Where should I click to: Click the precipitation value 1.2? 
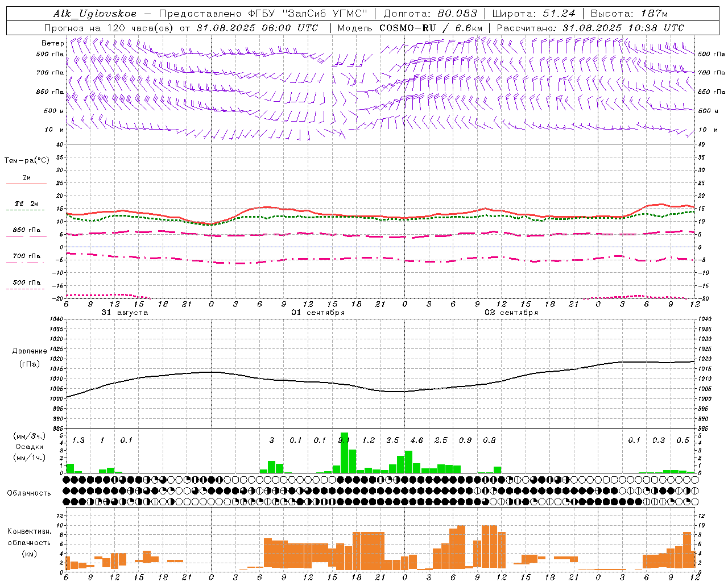[x=369, y=440]
